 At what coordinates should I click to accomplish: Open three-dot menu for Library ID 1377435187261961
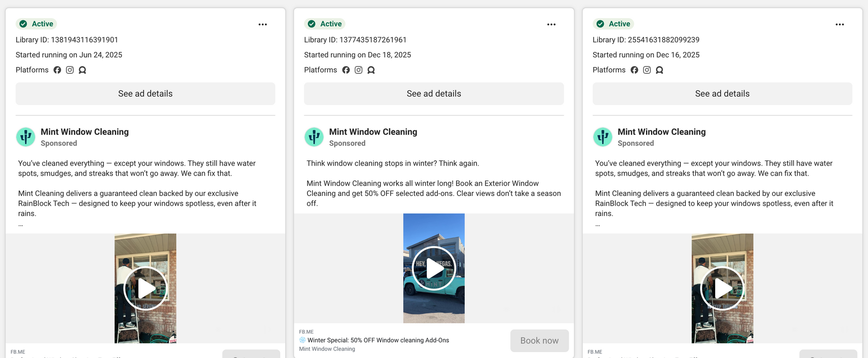coord(551,24)
